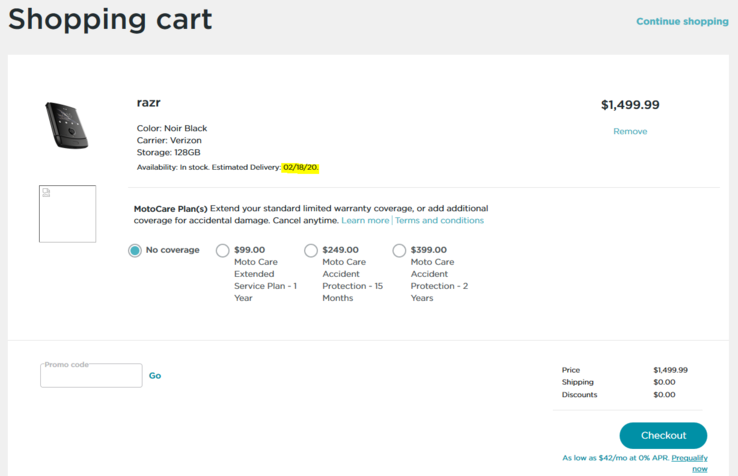Click the $1,499.99 item price
Viewport: 738px width, 476px height.
630,105
